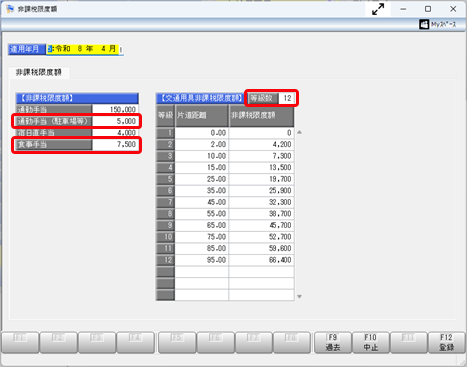Click distance cell 35.00
Screen dimensions: 468x367
(x=202, y=190)
